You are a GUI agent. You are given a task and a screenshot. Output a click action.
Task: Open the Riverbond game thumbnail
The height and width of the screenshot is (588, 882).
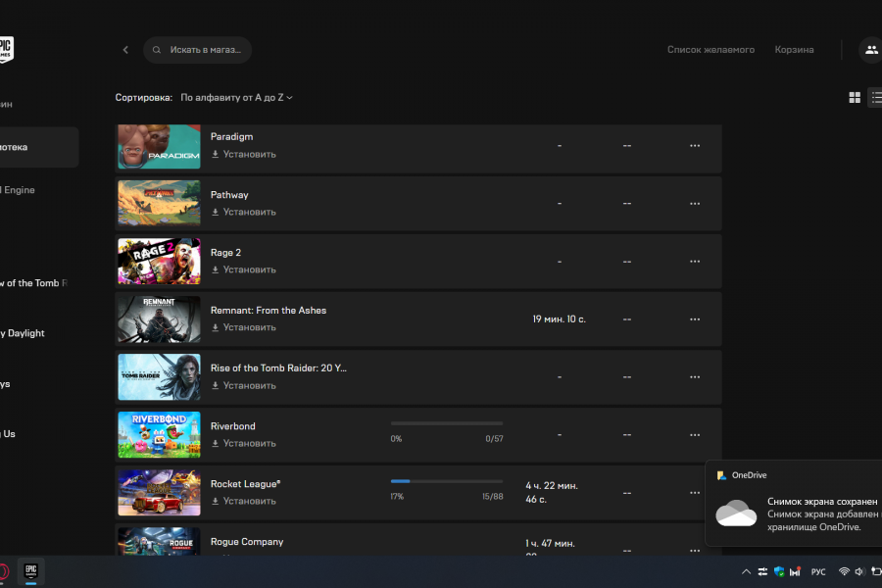coord(159,435)
